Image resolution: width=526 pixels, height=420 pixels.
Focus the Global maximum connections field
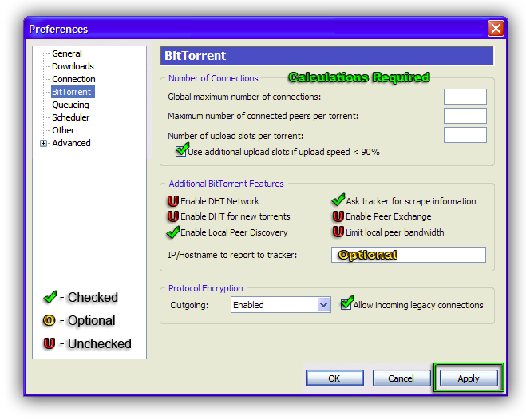tap(465, 97)
